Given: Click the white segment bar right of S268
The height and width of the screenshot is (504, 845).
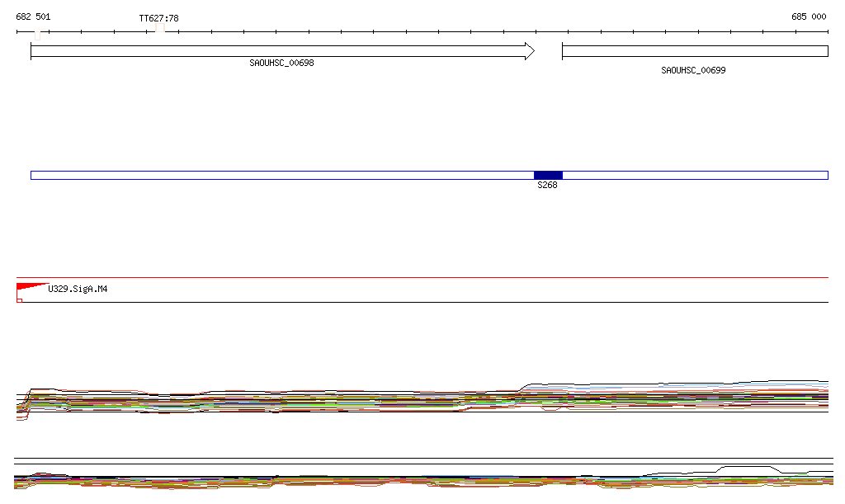Looking at the screenshot, I should [x=694, y=175].
